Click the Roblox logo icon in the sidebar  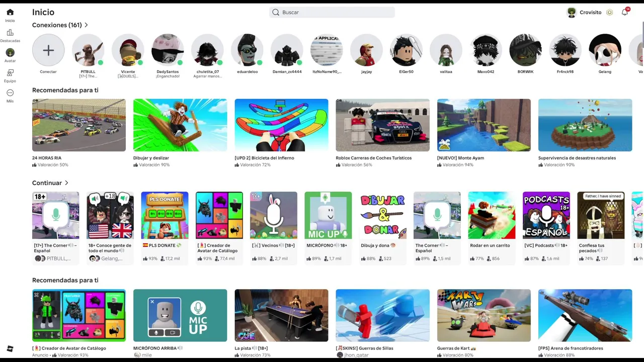pyautogui.click(x=10, y=349)
